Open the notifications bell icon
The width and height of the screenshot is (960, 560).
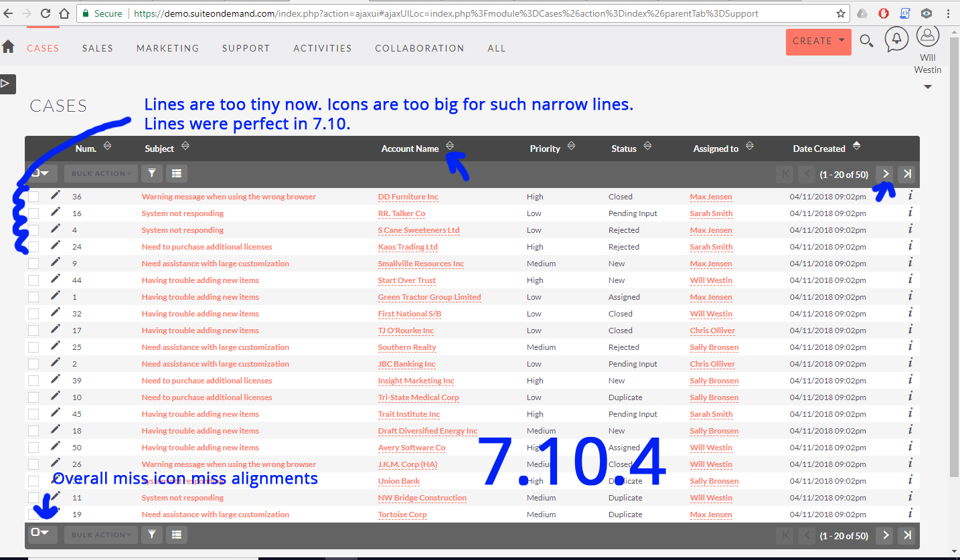pyautogui.click(x=896, y=39)
